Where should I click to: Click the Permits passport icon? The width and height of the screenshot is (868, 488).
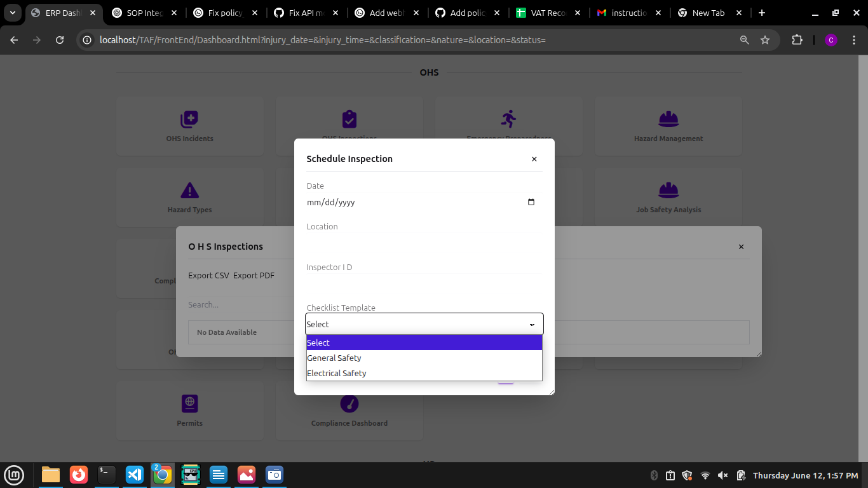[189, 403]
